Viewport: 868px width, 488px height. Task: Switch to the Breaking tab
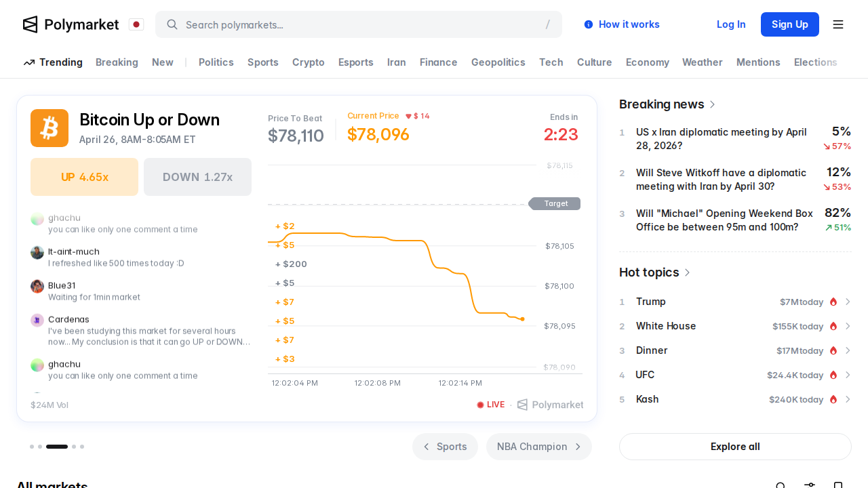click(117, 62)
